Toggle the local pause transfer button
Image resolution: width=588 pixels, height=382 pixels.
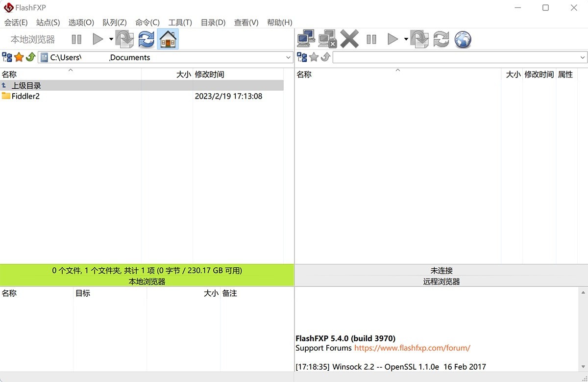(x=76, y=39)
